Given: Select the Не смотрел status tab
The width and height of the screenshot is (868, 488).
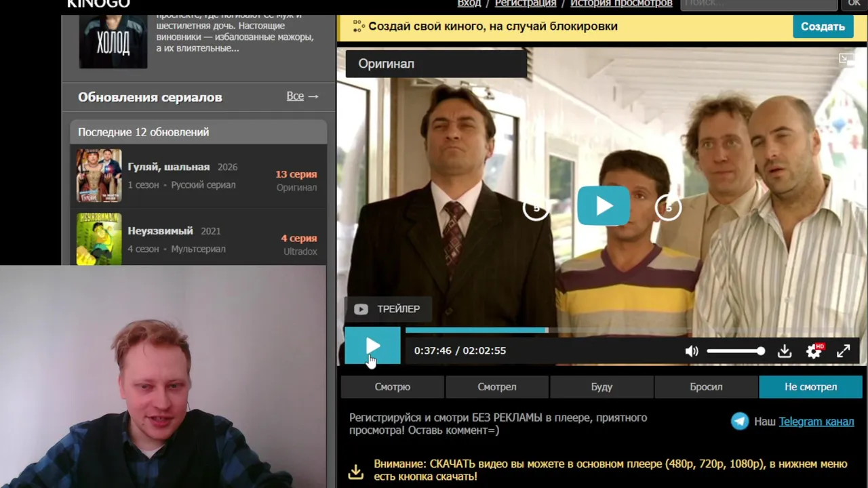Looking at the screenshot, I should point(811,387).
